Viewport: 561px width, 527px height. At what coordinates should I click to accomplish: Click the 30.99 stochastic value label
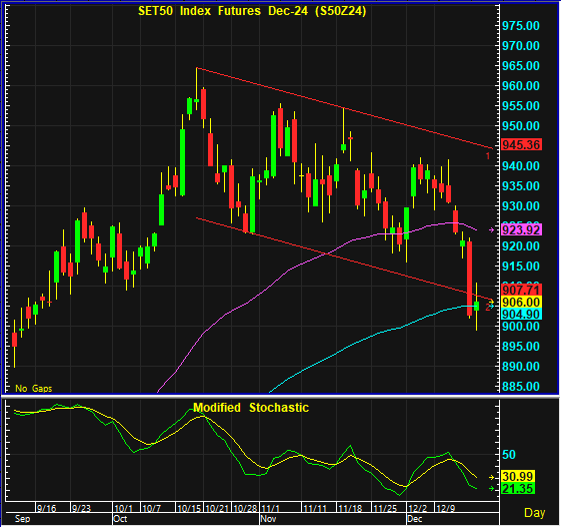[x=518, y=477]
